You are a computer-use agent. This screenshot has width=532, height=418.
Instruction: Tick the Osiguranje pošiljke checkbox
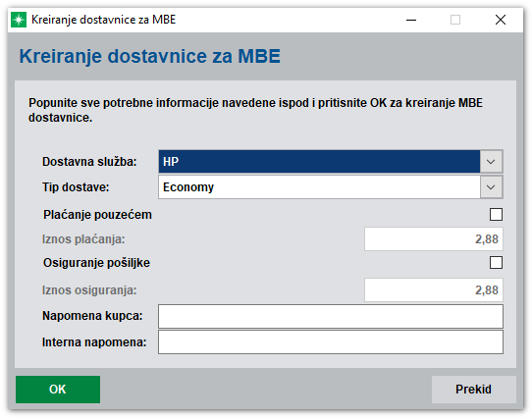pyautogui.click(x=496, y=263)
